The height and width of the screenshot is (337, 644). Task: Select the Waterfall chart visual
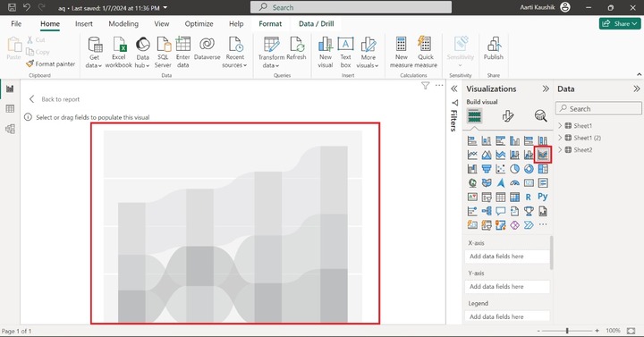click(x=472, y=169)
